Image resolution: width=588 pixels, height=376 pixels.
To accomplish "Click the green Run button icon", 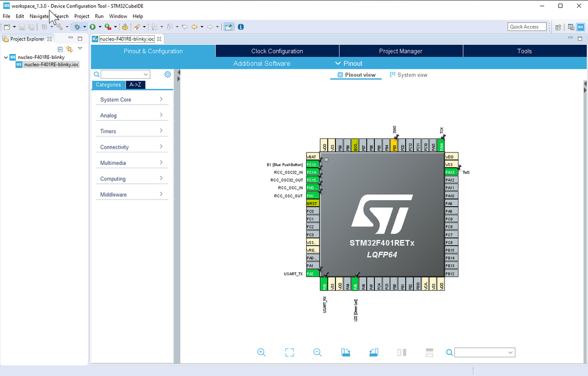I will pos(92,27).
